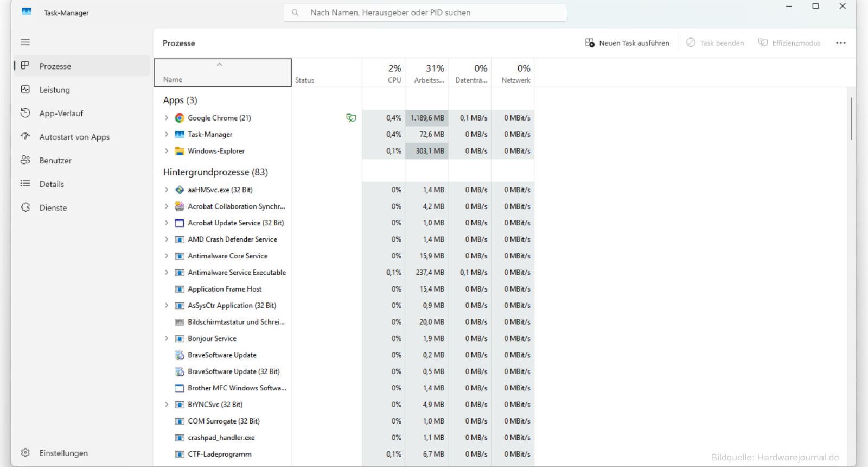Expand the Google Chrome process group

click(167, 118)
